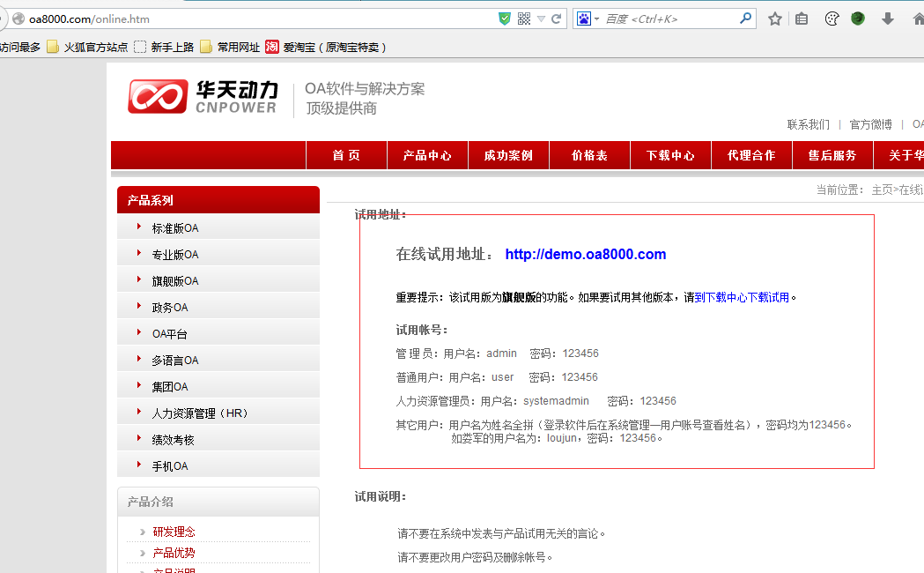Click the Baidu search input field
The width and height of the screenshot is (924, 573).
click(670, 19)
